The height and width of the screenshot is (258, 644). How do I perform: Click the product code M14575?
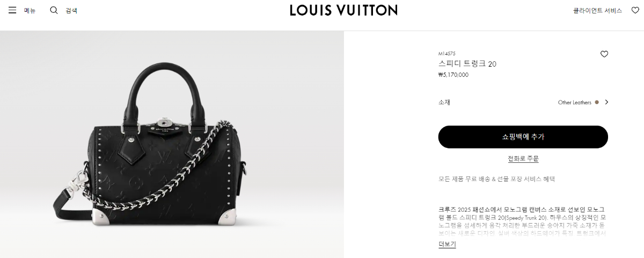tap(447, 53)
